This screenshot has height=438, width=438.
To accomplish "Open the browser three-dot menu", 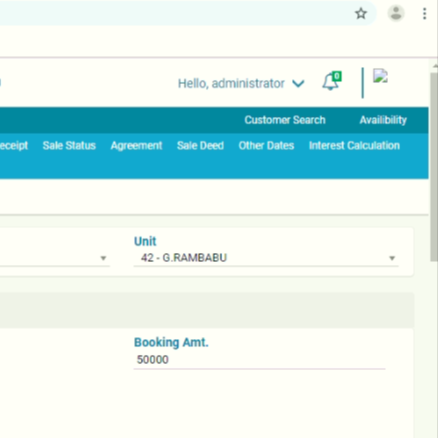I will (424, 14).
